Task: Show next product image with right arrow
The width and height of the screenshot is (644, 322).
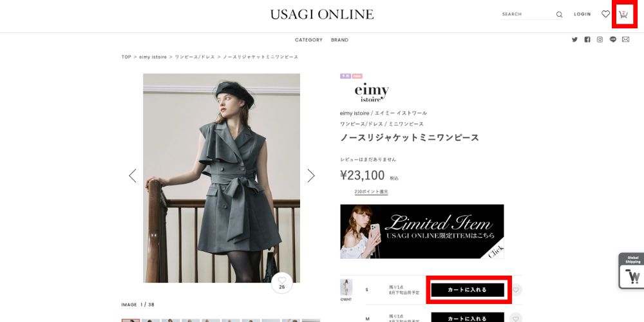Action: pyautogui.click(x=311, y=176)
